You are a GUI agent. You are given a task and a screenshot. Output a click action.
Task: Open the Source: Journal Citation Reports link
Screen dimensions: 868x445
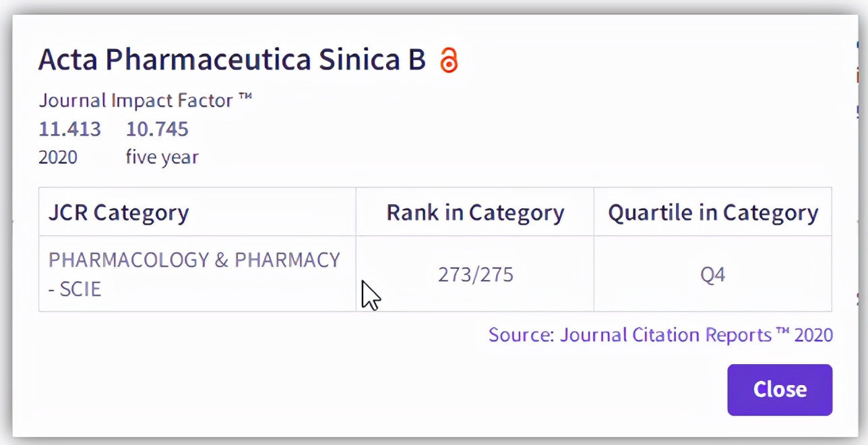[660, 335]
